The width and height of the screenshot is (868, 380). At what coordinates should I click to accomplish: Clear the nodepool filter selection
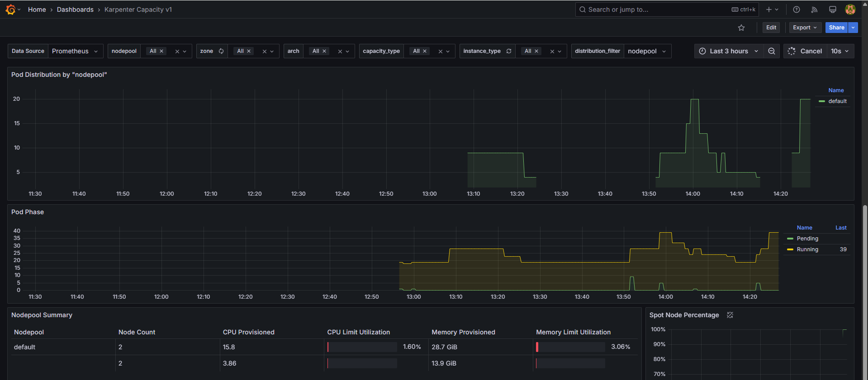tap(177, 52)
